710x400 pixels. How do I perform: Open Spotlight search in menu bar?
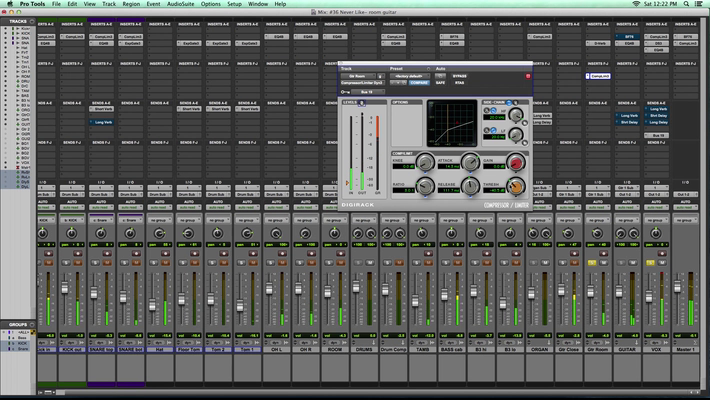tap(686, 4)
